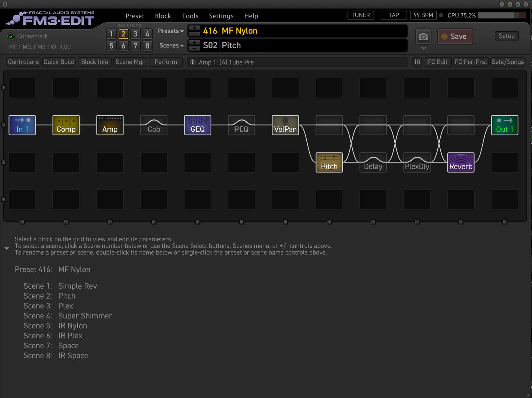Select the Pitch block
The width and height of the screenshot is (532, 398).
[329, 163]
